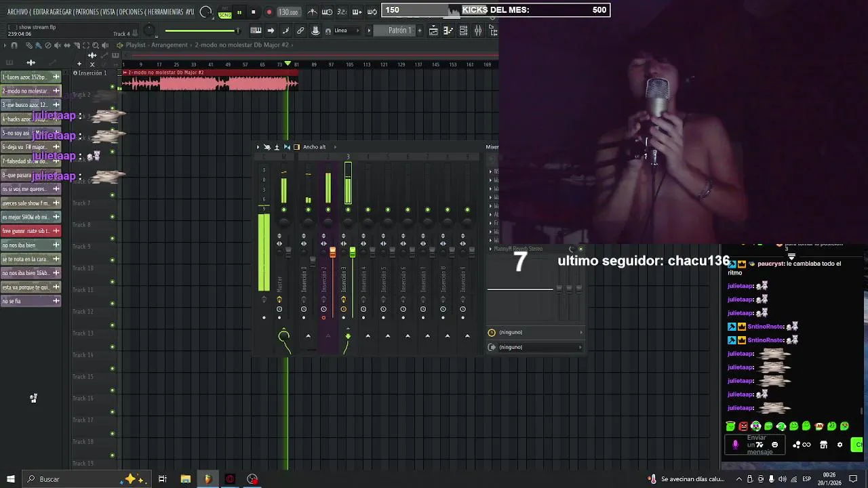This screenshot has width=868, height=488.
Task: Select the zoom magnifier tool in the playlist toolbar
Action: coord(95,45)
